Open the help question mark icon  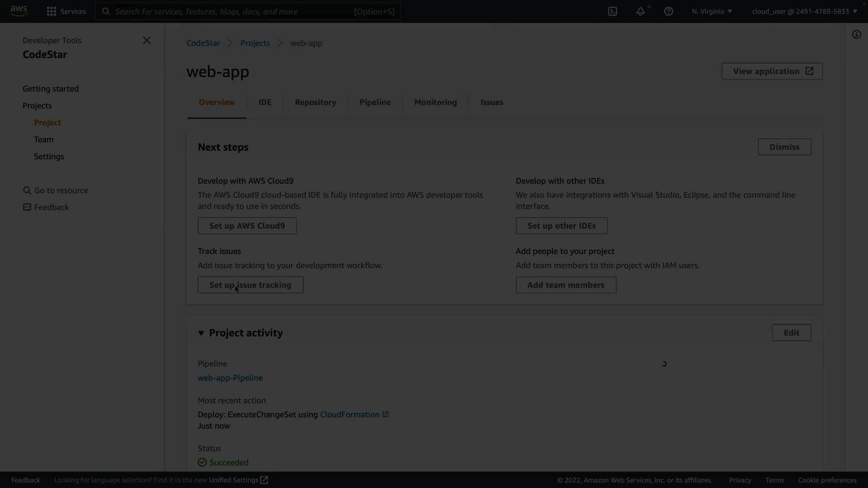(x=669, y=11)
